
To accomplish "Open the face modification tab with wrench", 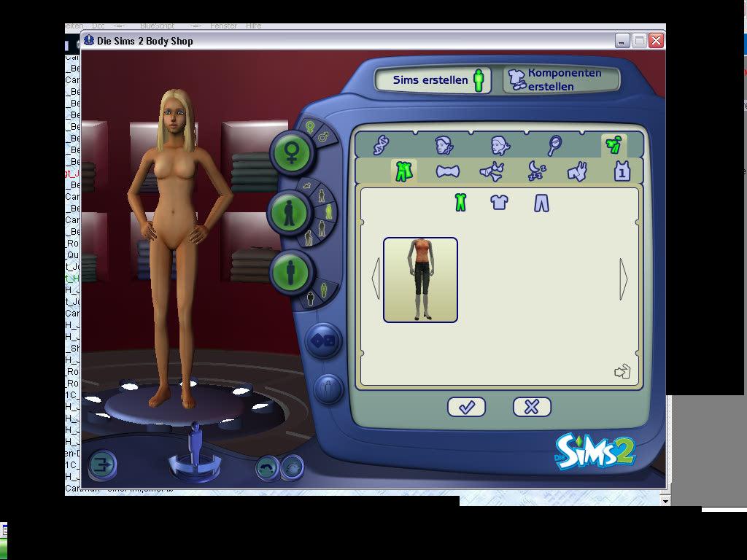I will [500, 145].
